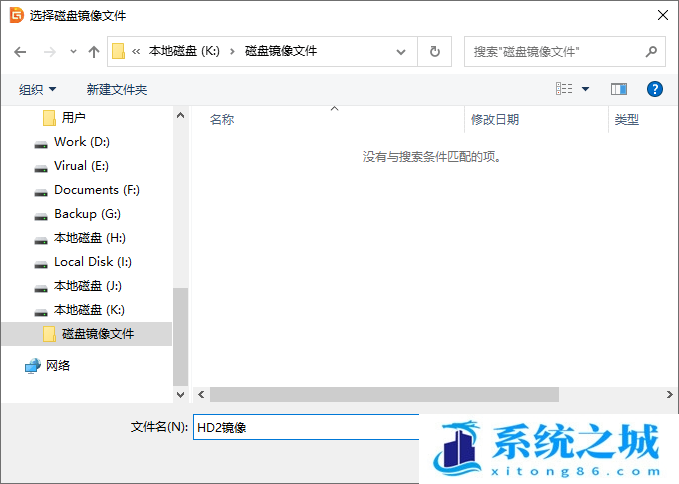Image resolution: width=679 pixels, height=484 pixels.
Task: Expand hidden path via double chevron in address bar
Action: point(136,52)
